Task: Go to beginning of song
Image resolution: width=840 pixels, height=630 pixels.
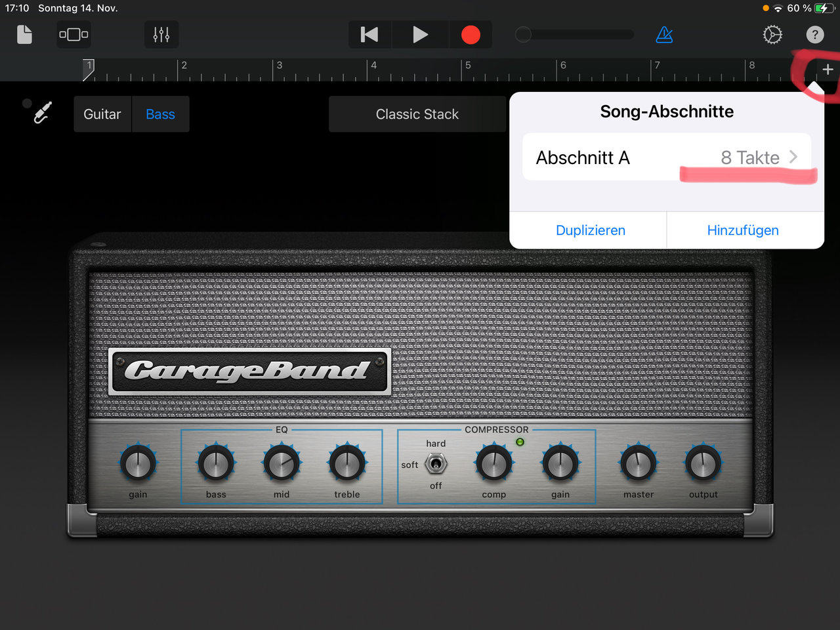Action: pyautogui.click(x=369, y=35)
